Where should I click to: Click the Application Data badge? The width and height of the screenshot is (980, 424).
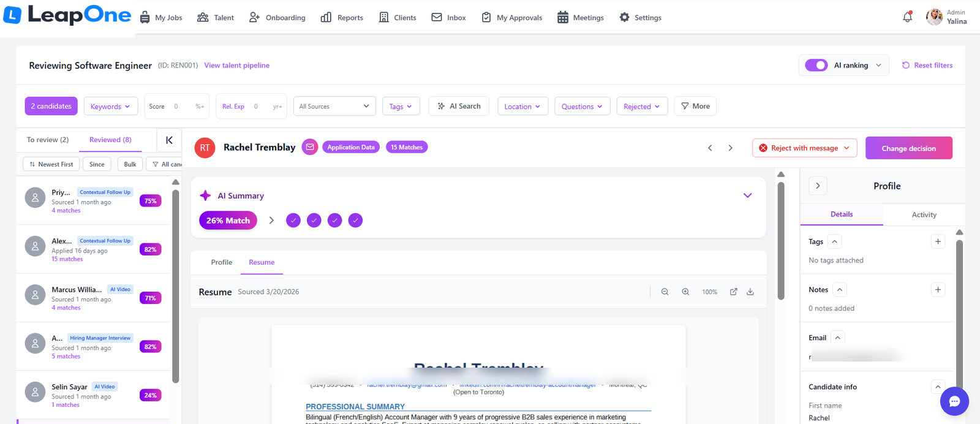pos(351,147)
